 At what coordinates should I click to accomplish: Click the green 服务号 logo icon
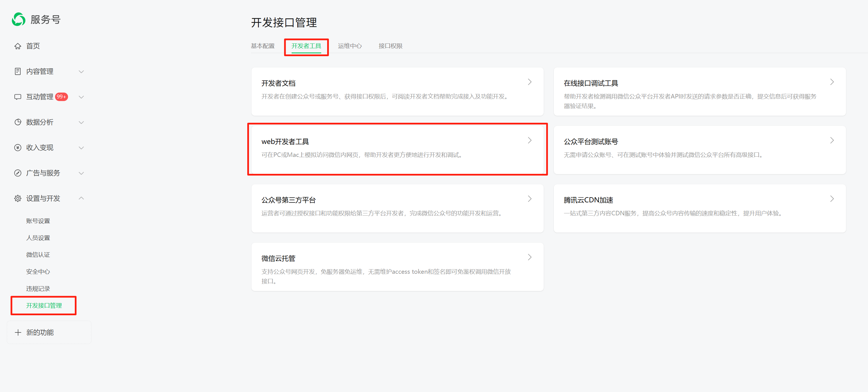[x=19, y=19]
